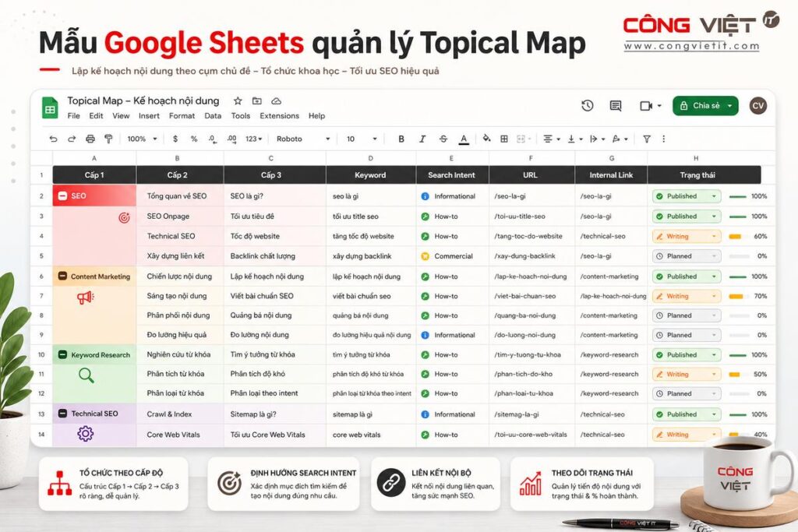Open the three-dot More toolbar options
The image size is (798, 532).
tap(664, 139)
